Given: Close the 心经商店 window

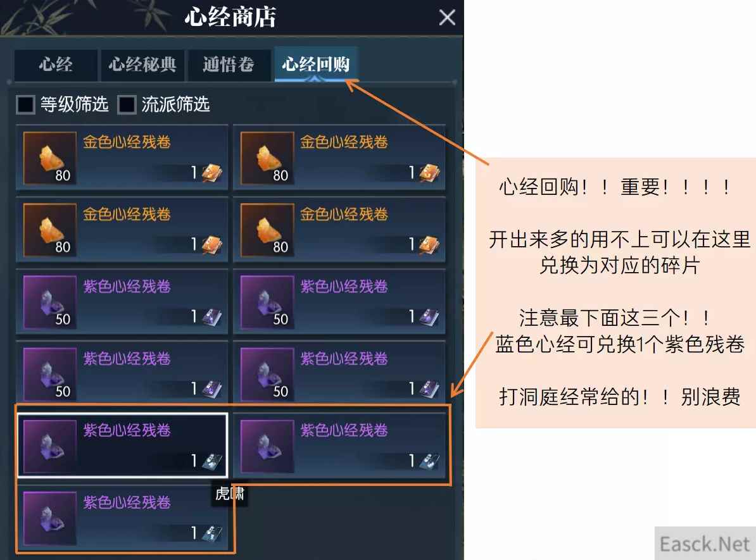Looking at the screenshot, I should 447,17.
